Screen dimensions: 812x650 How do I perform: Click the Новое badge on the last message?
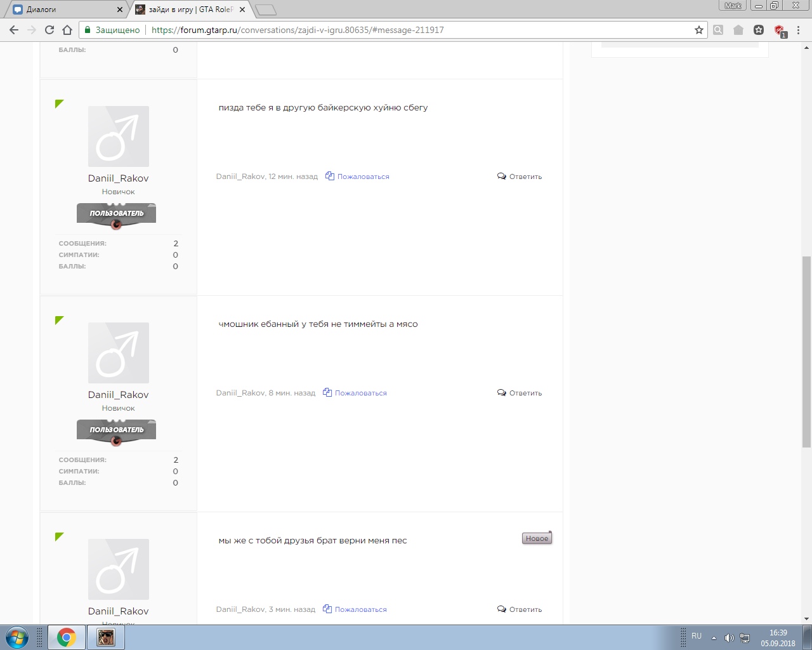pyautogui.click(x=537, y=538)
